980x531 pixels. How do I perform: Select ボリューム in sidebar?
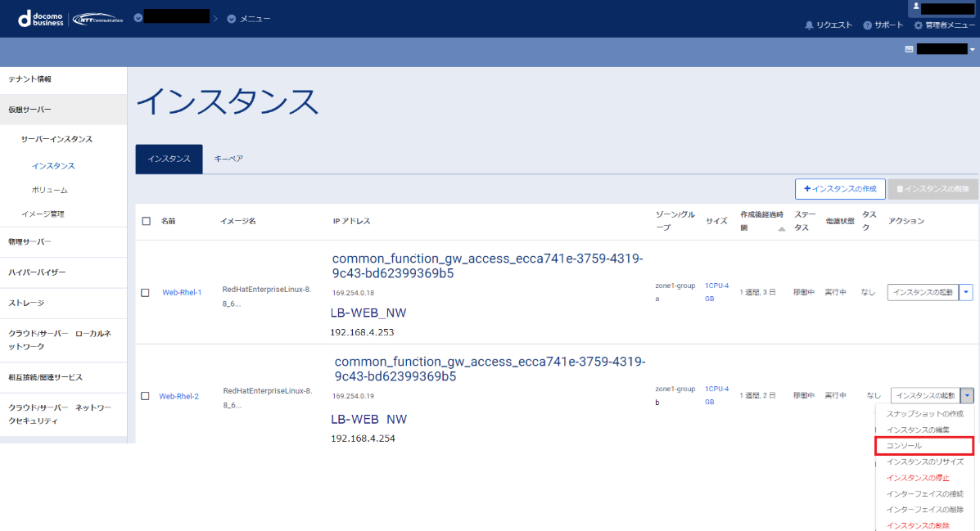49,190
